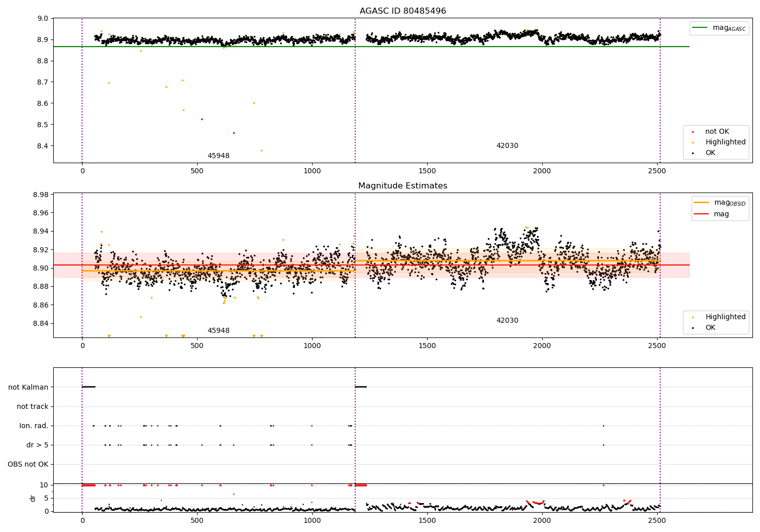The width and height of the screenshot is (760, 532).
Task: Click the 'AGASC ID 80485496' plot title
Action: [403, 11]
